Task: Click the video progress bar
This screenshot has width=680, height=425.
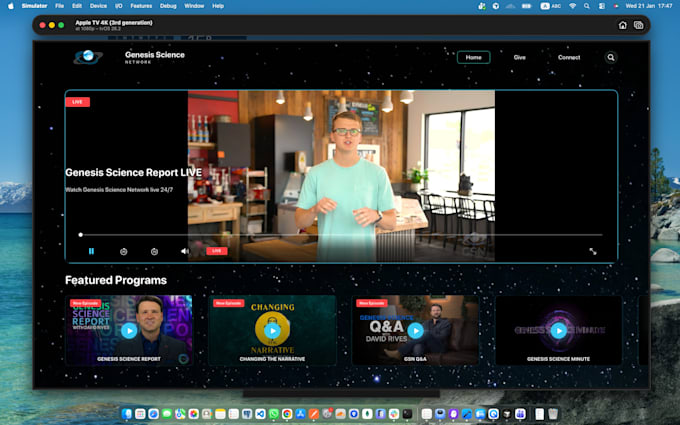Action: [341, 235]
